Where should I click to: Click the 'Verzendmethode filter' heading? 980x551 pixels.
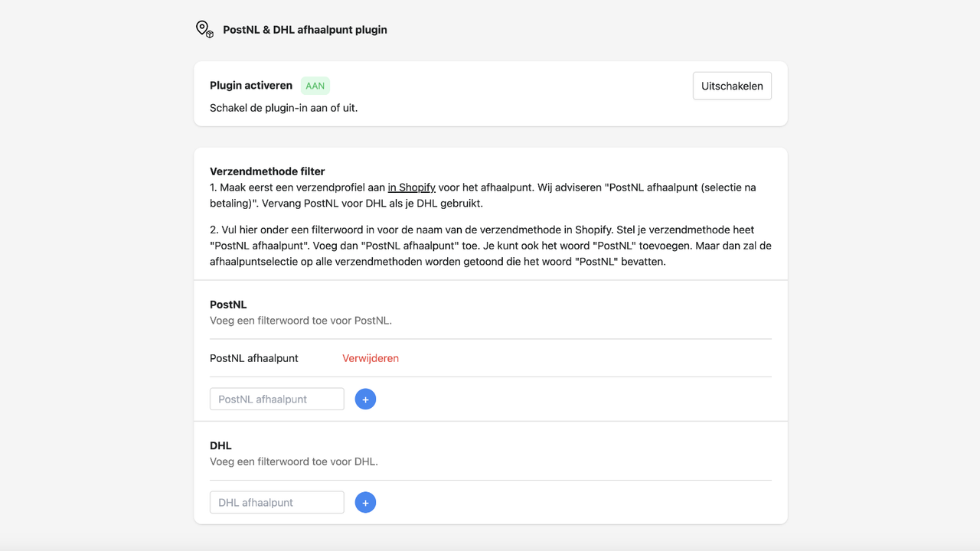point(267,171)
